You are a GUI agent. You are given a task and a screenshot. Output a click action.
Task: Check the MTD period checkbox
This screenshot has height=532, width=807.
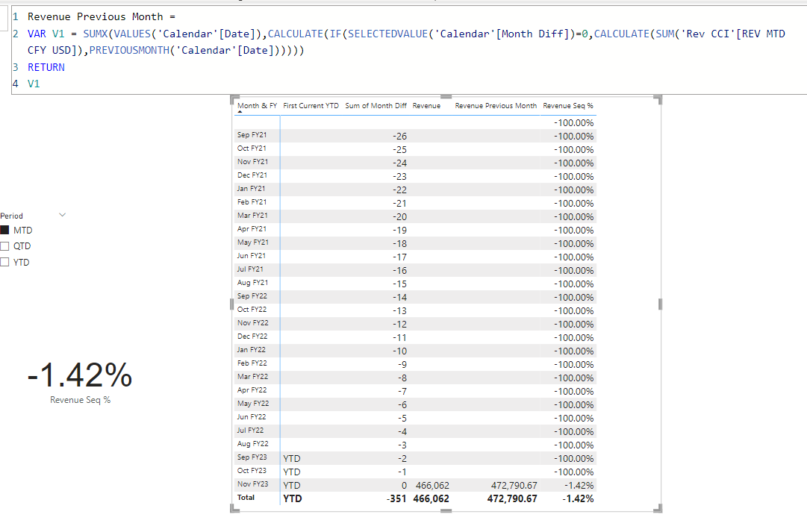tap(4, 230)
